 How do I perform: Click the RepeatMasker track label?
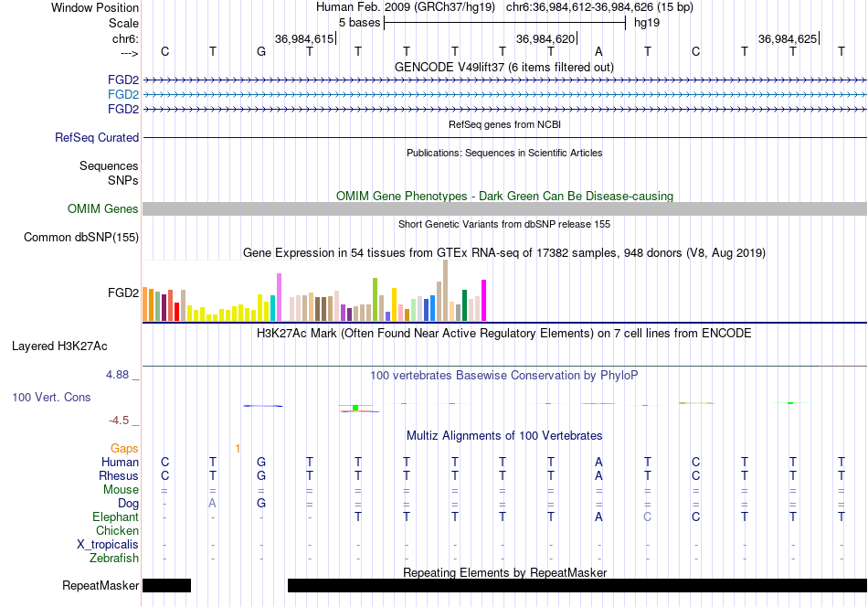pyautogui.click(x=101, y=585)
